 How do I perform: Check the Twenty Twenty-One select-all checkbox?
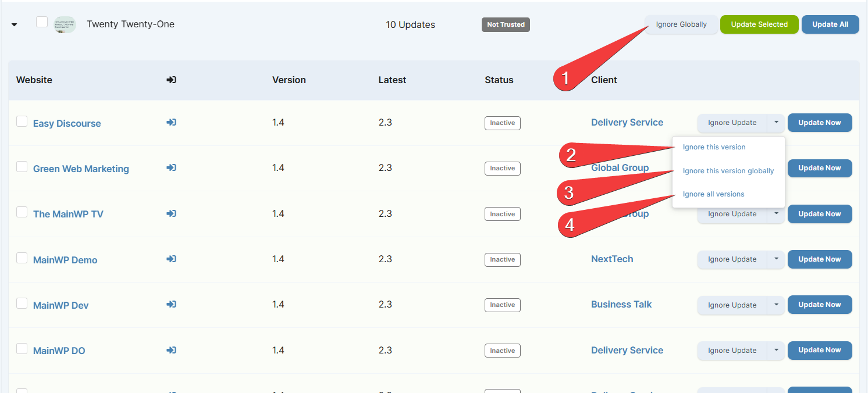point(41,20)
